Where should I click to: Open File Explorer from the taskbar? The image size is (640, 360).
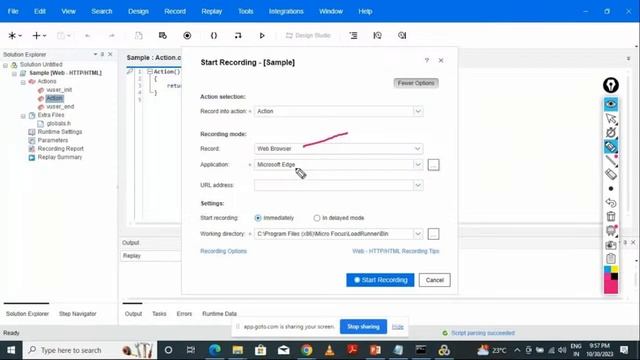(238, 350)
